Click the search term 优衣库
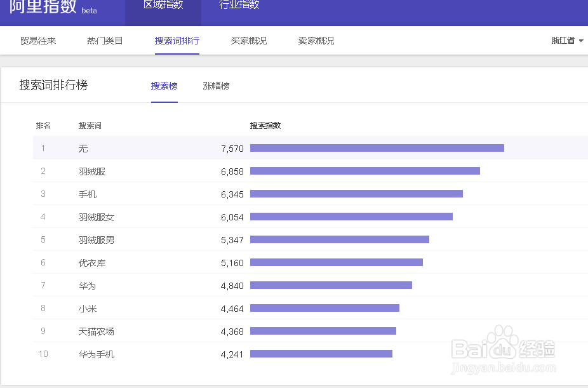This screenshot has height=388, width=588. 92,263
